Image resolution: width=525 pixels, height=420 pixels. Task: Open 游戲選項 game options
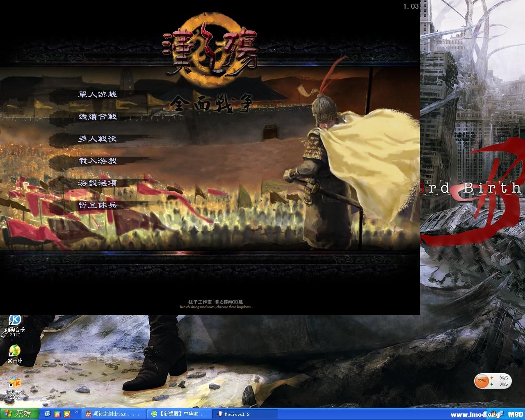pyautogui.click(x=98, y=183)
